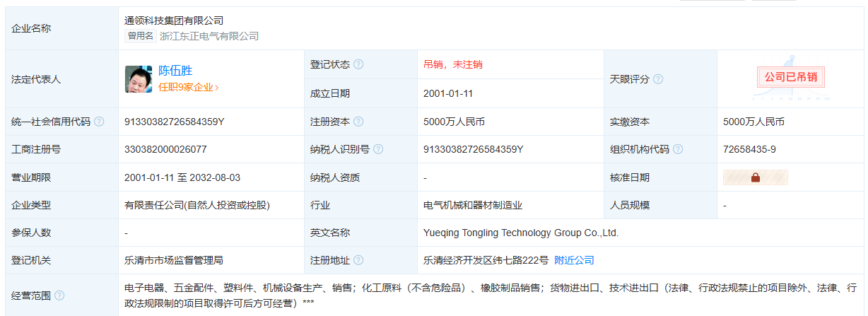This screenshot has height=316, width=868.
Task: Click the 公司已吊销 stamp badge
Action: click(x=791, y=77)
